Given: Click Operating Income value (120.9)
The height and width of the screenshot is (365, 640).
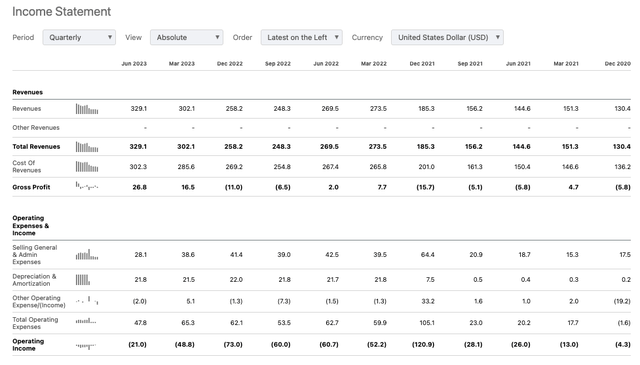Looking at the screenshot, I should pos(423,345).
